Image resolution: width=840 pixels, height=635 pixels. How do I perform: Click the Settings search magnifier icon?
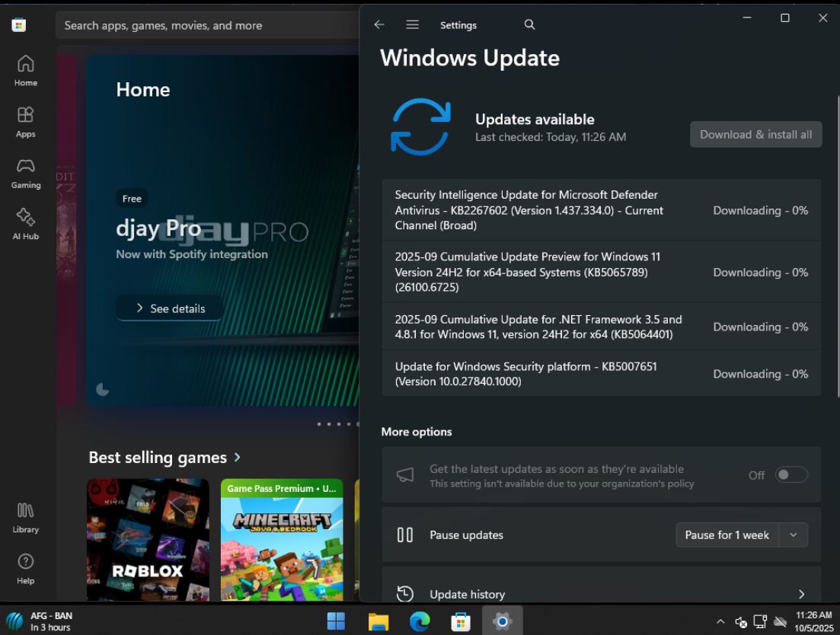pos(529,24)
